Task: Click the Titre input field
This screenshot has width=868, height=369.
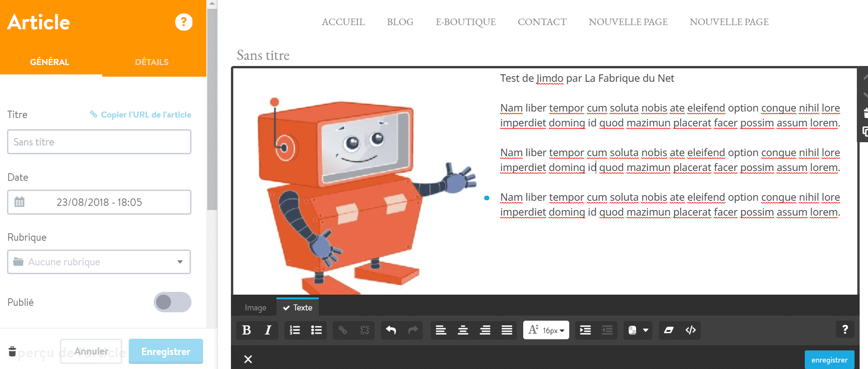Action: pos(99,142)
